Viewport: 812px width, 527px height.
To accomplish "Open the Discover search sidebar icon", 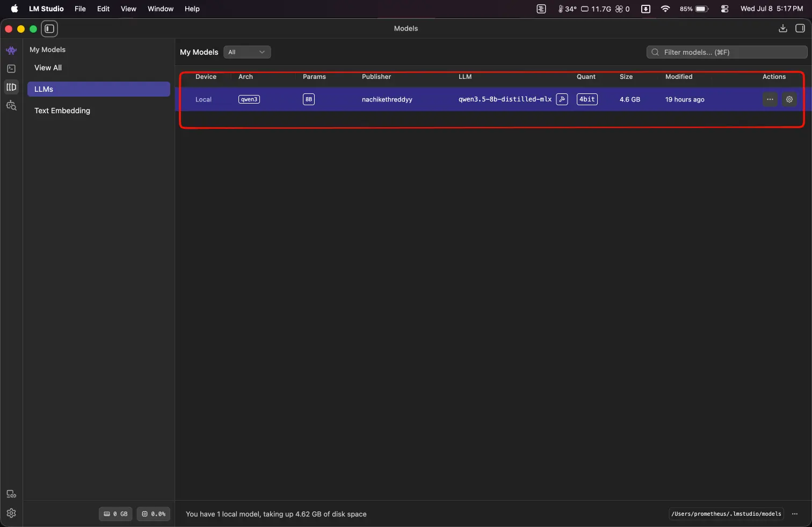I will (x=11, y=105).
